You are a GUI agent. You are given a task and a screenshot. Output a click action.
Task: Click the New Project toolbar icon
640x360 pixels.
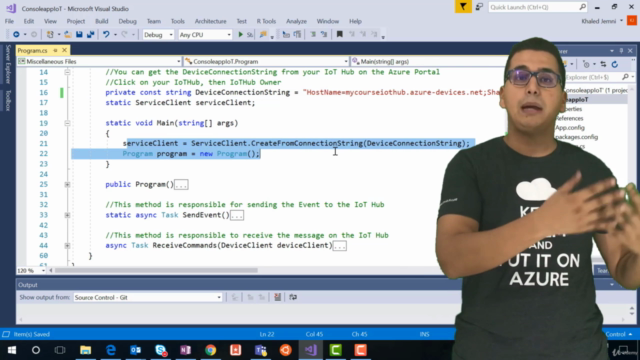tap(50, 35)
